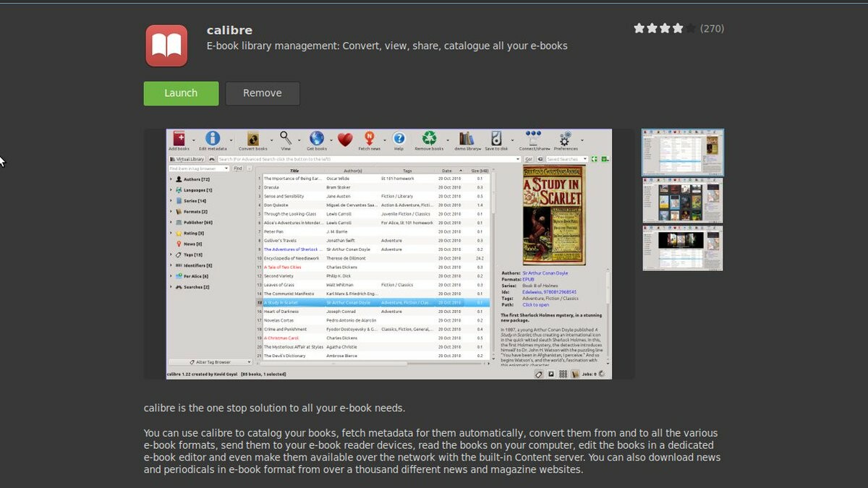The width and height of the screenshot is (868, 488).
Task: Select the second screenshot thumbnail with book covers
Action: pos(682,201)
